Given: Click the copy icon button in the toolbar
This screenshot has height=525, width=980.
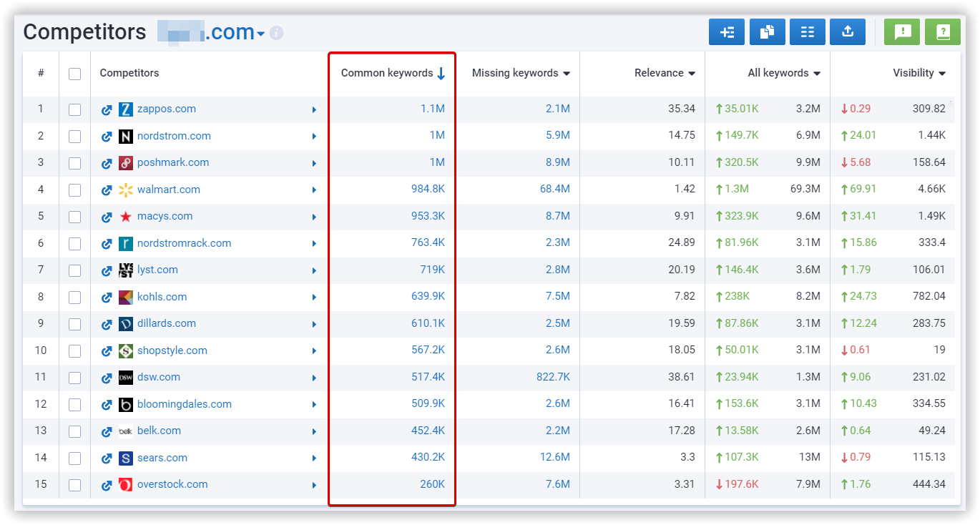Looking at the screenshot, I should [x=768, y=31].
